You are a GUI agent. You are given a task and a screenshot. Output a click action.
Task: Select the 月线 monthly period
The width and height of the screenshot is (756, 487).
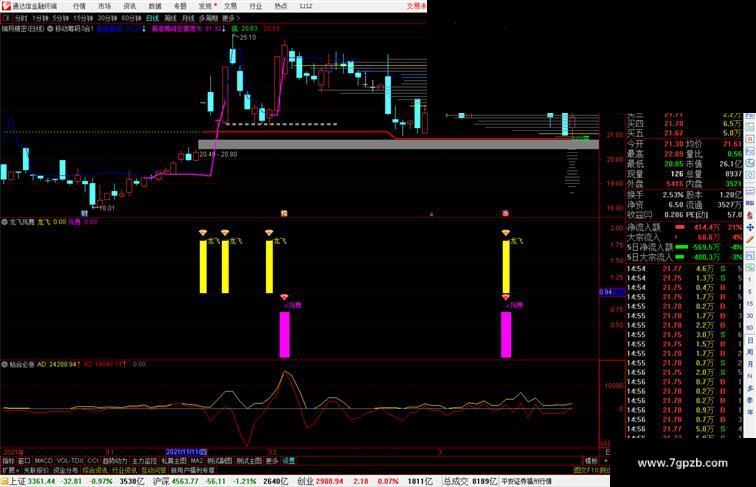(x=188, y=18)
